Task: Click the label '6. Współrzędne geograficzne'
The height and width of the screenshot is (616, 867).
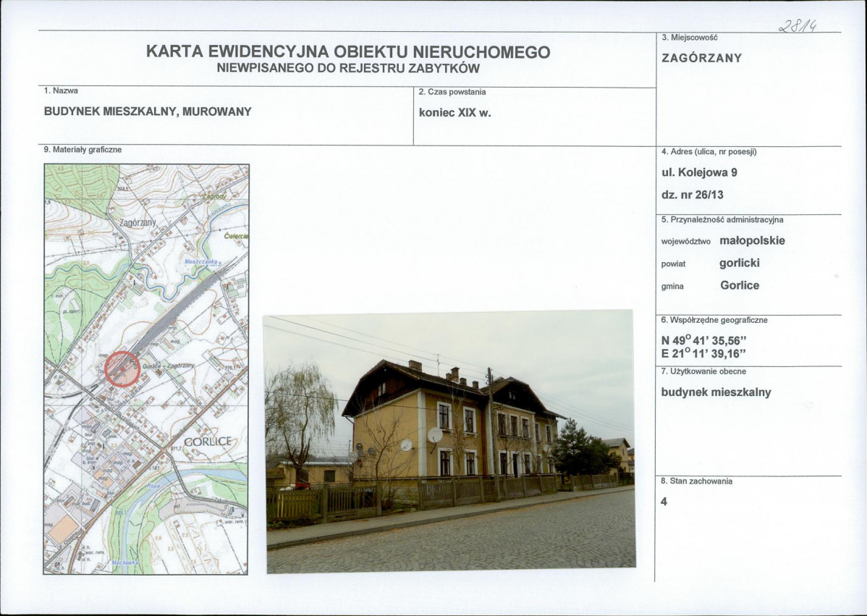Action: (x=714, y=320)
